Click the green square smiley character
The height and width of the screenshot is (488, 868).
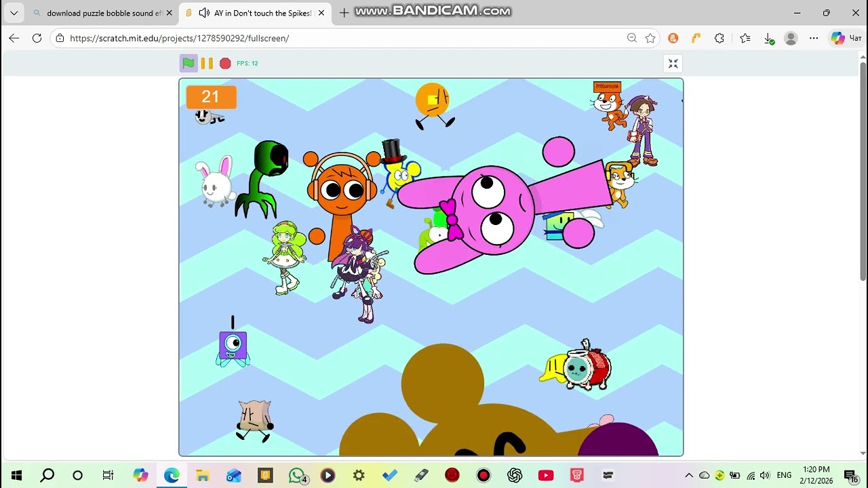[560, 226]
